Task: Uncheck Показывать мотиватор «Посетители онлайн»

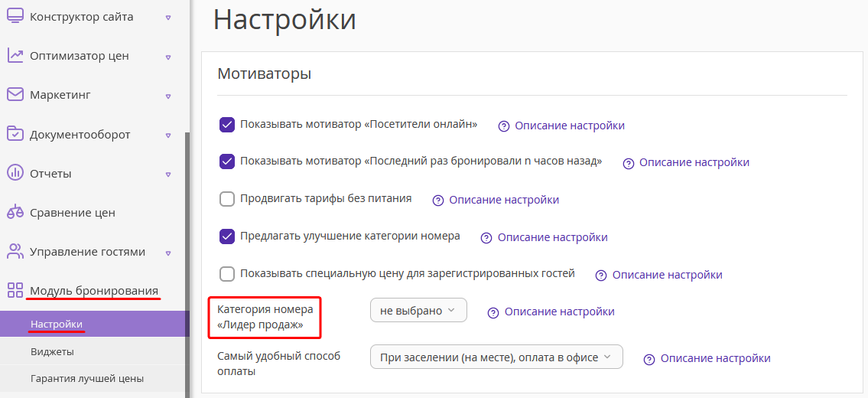Action: [x=227, y=125]
